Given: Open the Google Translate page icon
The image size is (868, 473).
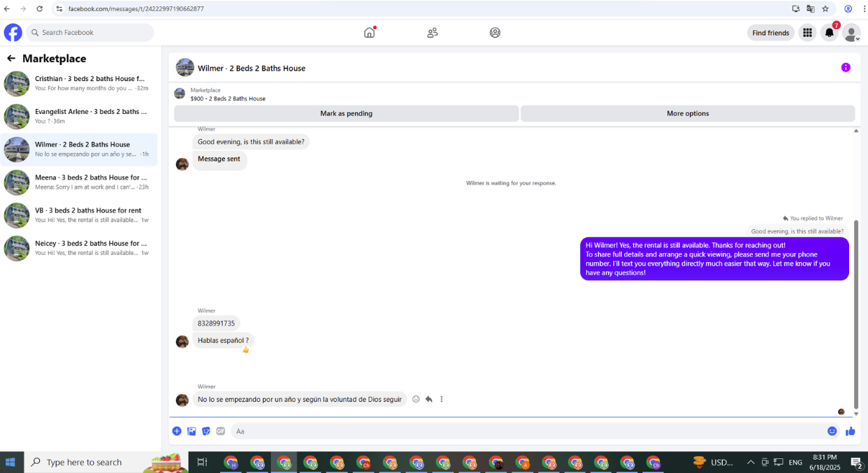Looking at the screenshot, I should pyautogui.click(x=811, y=8).
